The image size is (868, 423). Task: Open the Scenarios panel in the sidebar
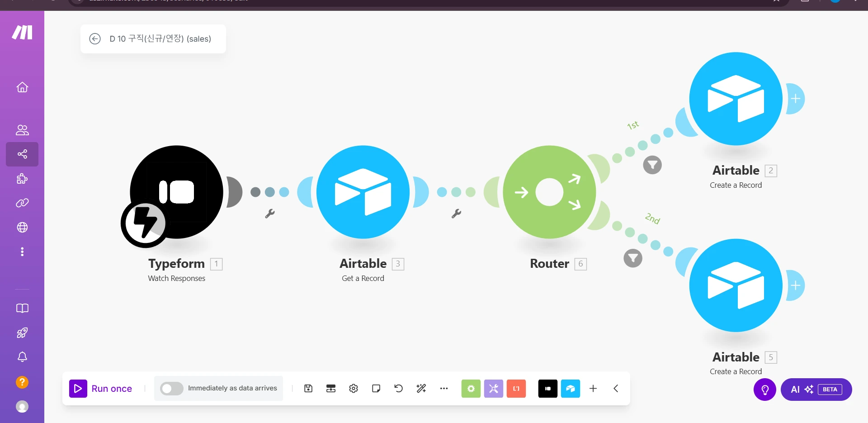pyautogui.click(x=22, y=154)
